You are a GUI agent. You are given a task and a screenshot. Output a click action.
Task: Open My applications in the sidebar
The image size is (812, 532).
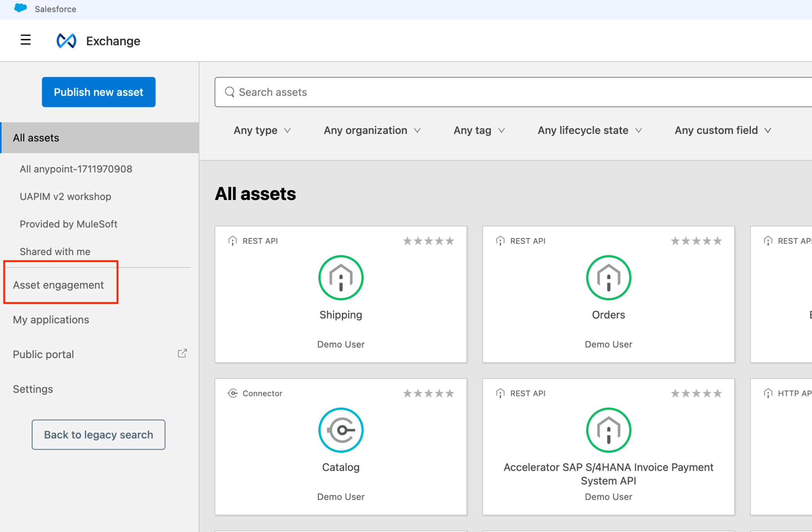pos(51,320)
